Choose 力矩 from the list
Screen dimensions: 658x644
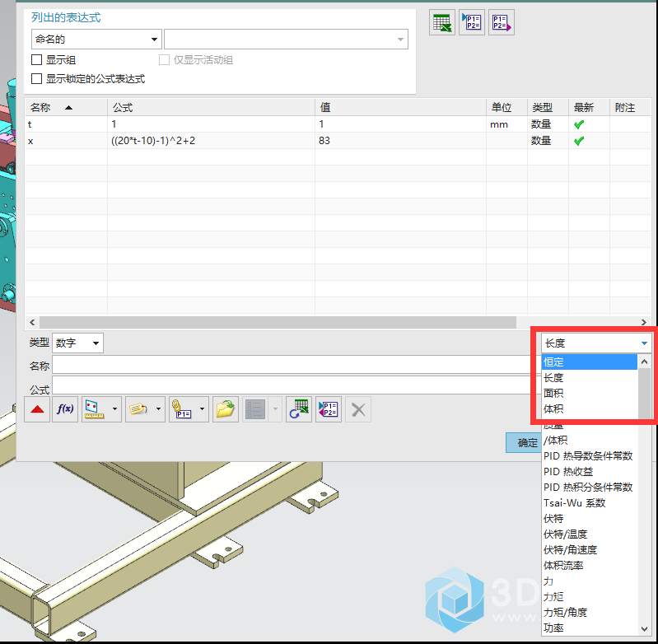[x=590, y=596]
